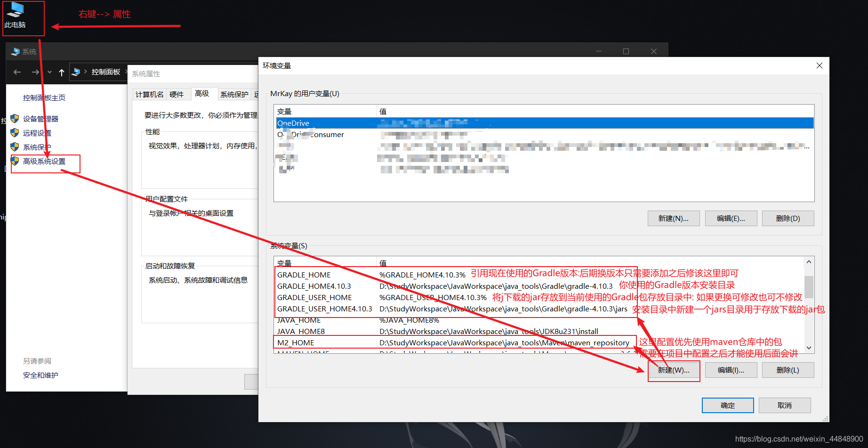Click the 系统 window title icon
The image size is (868, 448).
(15, 51)
